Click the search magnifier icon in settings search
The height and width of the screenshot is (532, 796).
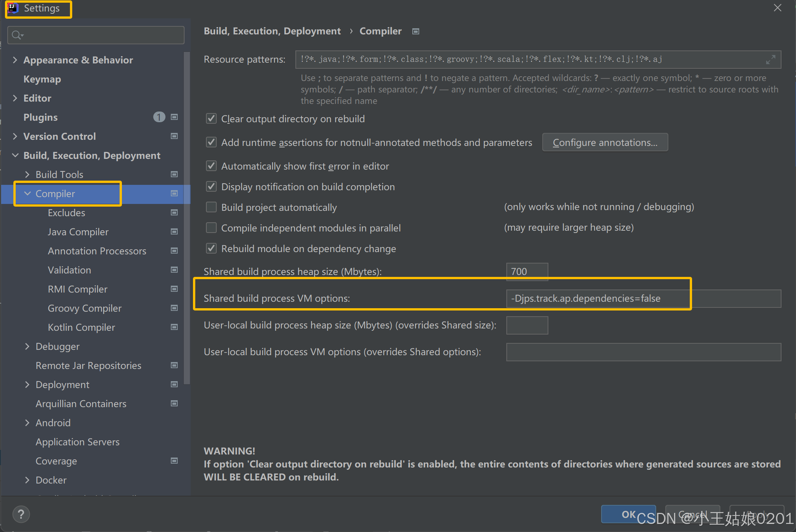click(17, 35)
